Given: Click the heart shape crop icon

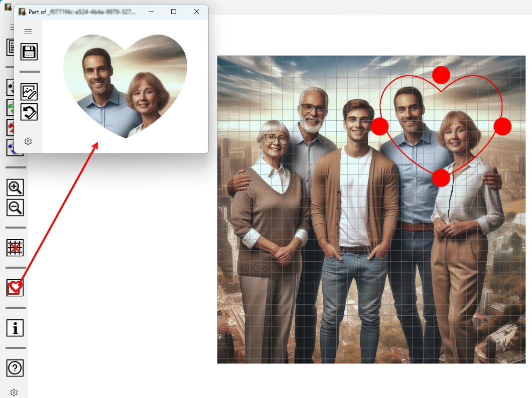Looking at the screenshot, I should click(15, 288).
